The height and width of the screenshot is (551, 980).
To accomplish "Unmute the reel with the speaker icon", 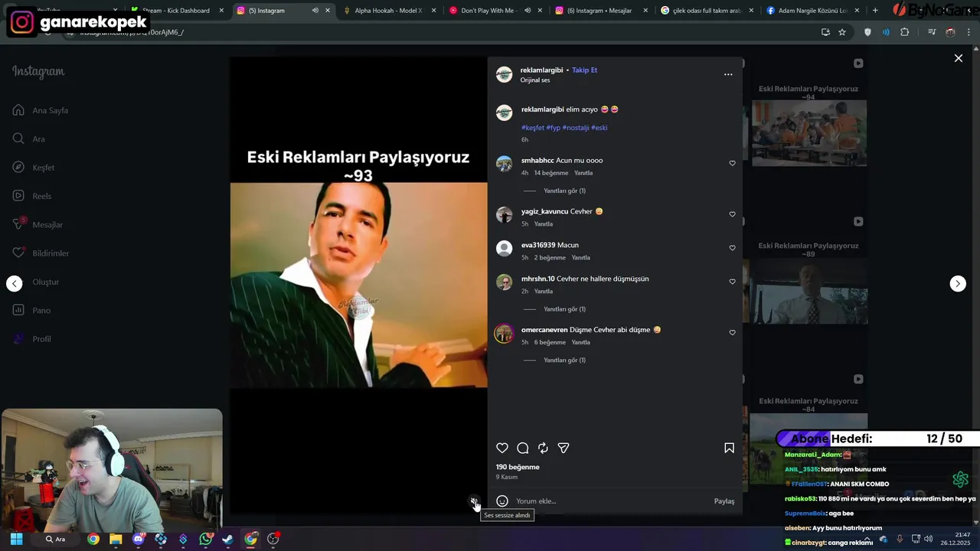I will pos(474,501).
